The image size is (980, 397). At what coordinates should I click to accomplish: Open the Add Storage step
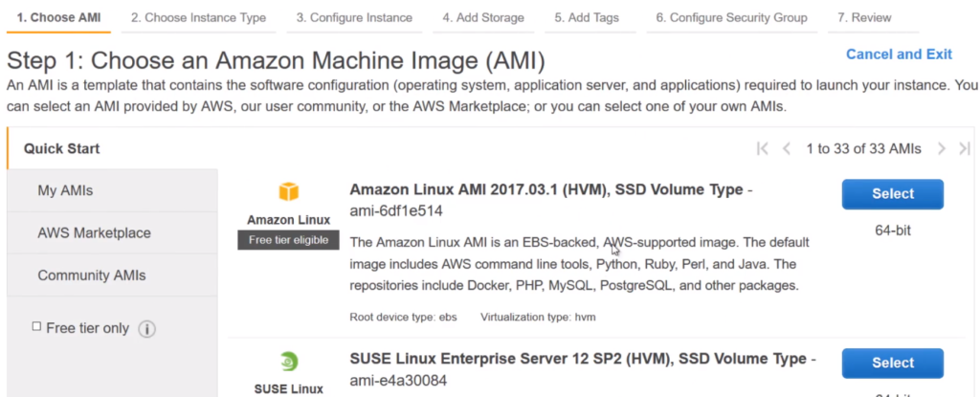click(x=483, y=17)
